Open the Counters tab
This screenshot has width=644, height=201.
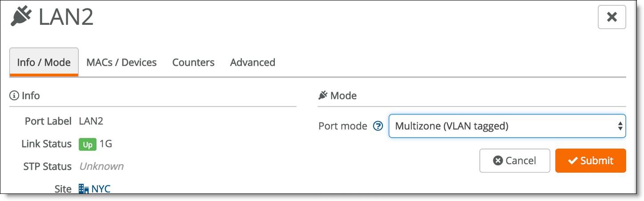pos(193,63)
